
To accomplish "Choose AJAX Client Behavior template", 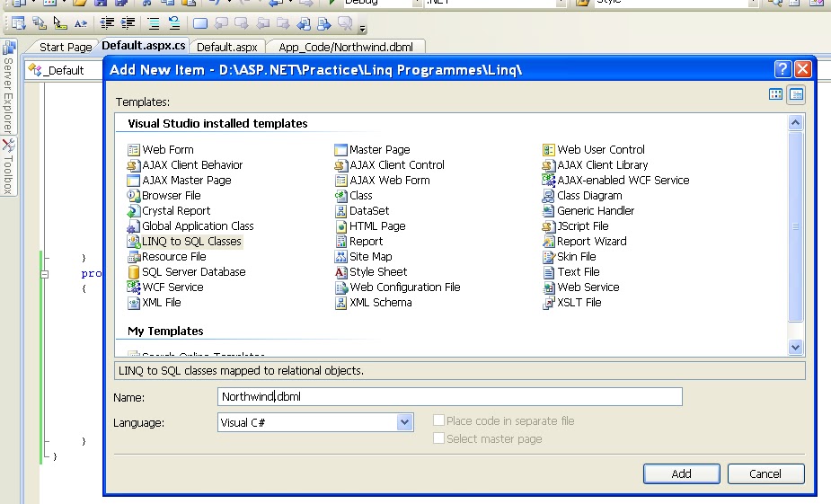I will [185, 164].
